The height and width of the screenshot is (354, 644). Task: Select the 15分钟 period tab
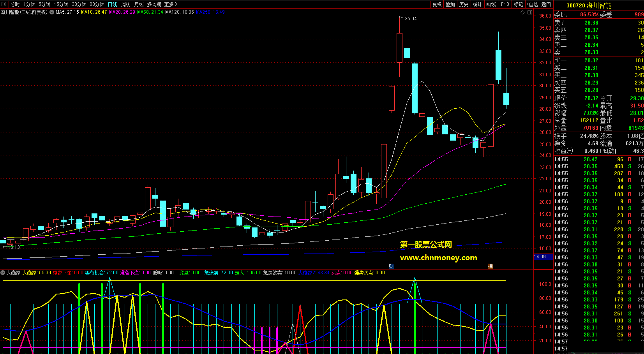pos(61,4)
